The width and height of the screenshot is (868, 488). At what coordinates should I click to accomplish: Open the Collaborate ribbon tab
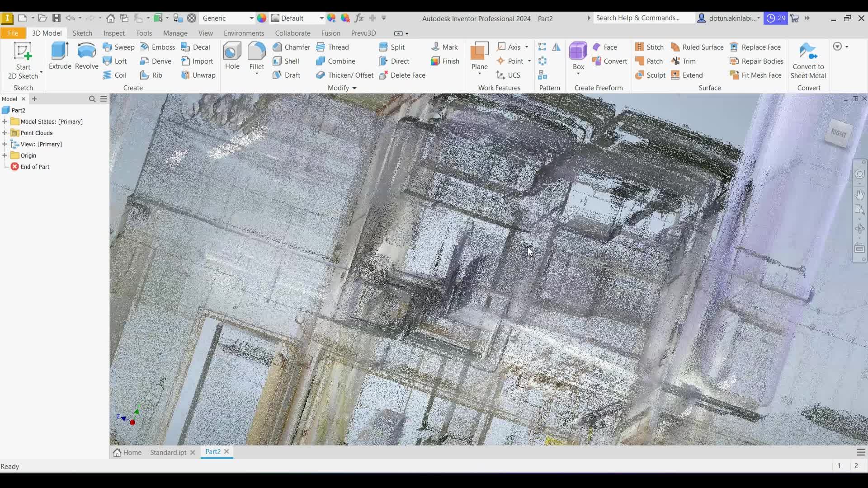pyautogui.click(x=292, y=33)
